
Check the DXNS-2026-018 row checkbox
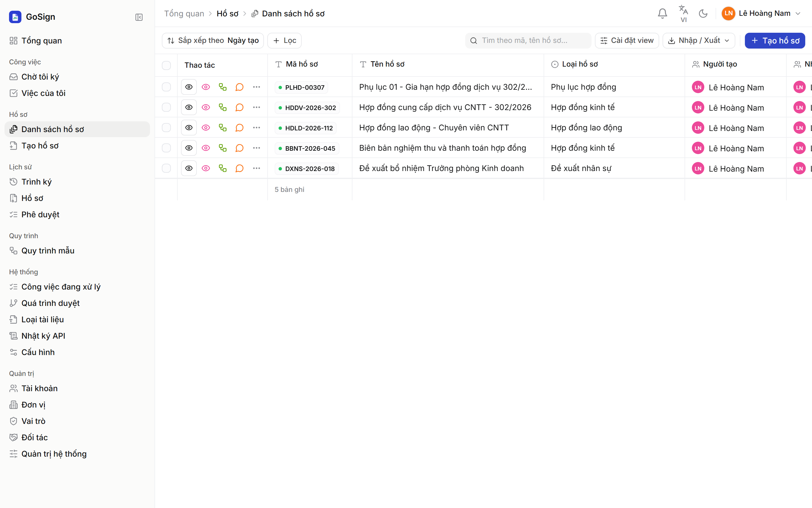[166, 168]
